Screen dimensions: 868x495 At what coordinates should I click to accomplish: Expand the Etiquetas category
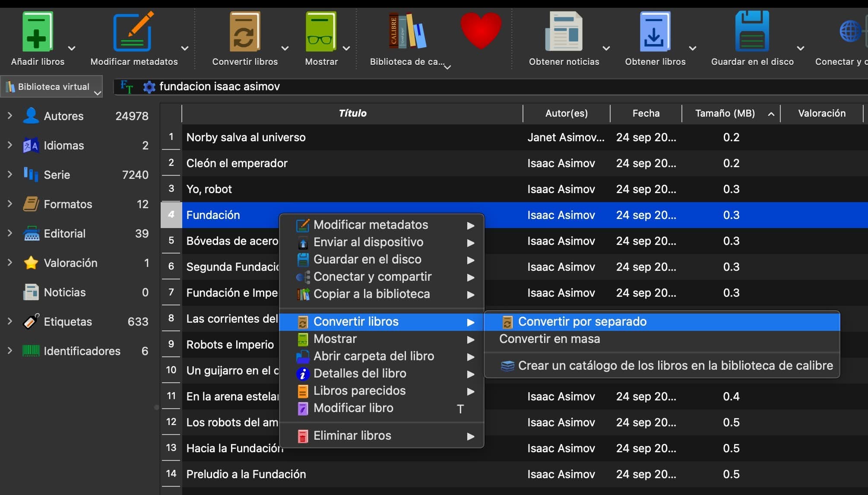10,321
